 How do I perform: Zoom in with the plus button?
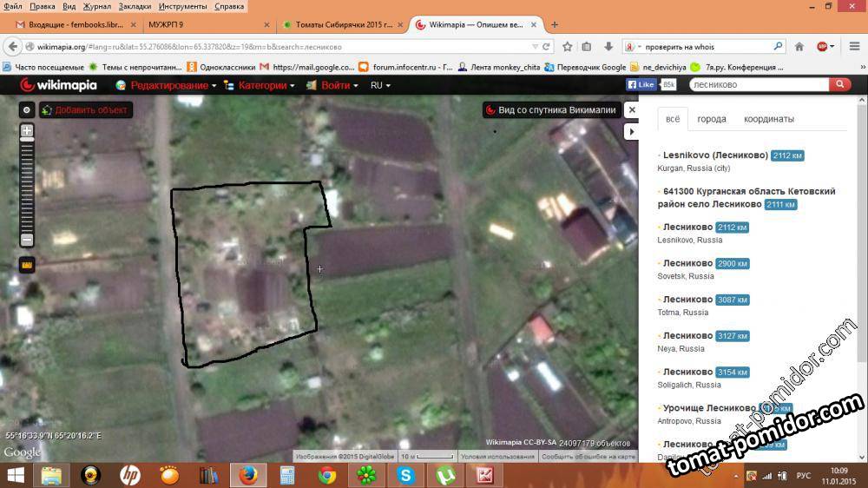tap(27, 131)
